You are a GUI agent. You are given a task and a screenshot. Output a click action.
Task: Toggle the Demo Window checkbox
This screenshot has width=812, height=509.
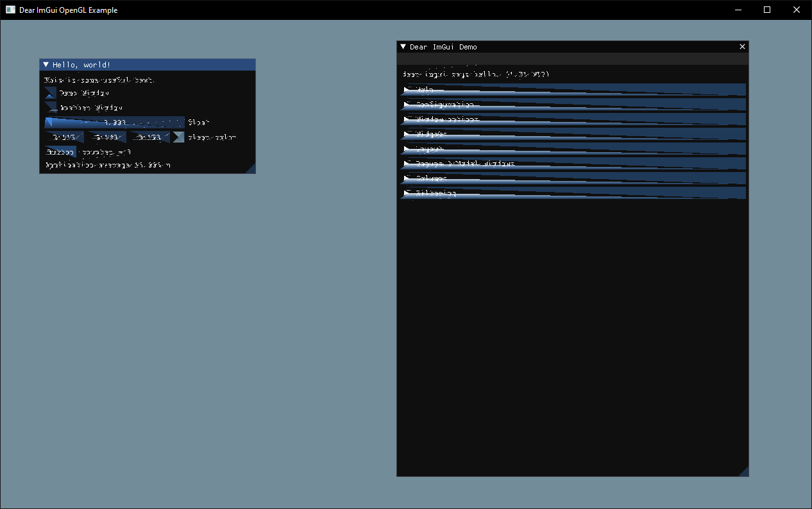(51, 92)
